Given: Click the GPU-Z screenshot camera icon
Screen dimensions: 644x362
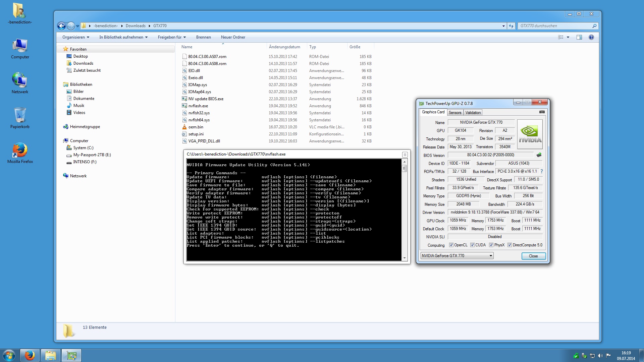Looking at the screenshot, I should 542,112.
